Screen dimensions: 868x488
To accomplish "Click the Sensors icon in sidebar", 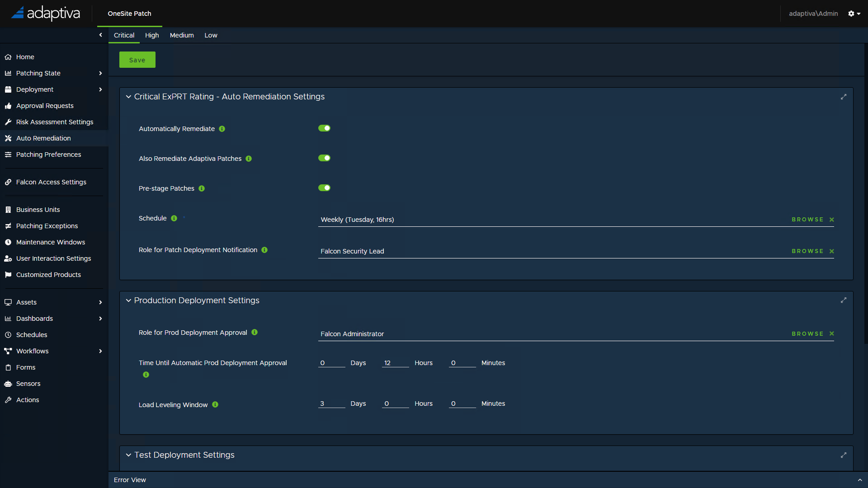I will click(8, 384).
